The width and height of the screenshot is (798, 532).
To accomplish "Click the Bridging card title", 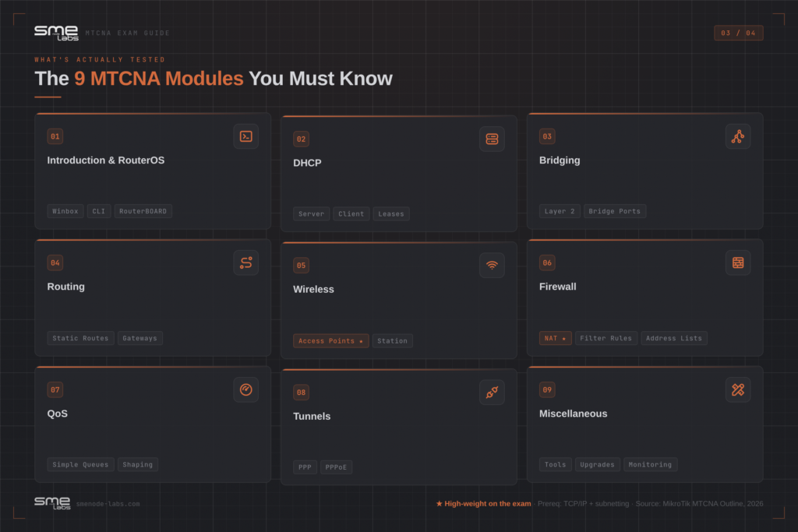I will (560, 160).
